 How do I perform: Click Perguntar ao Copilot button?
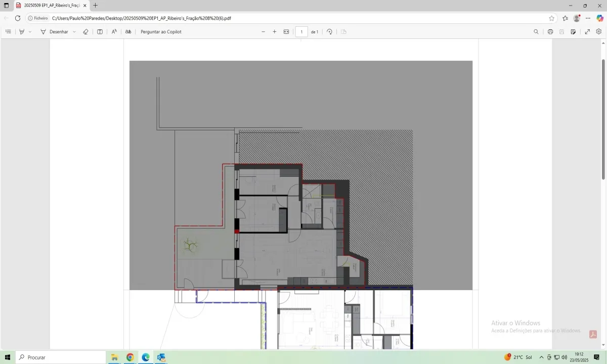161,32
